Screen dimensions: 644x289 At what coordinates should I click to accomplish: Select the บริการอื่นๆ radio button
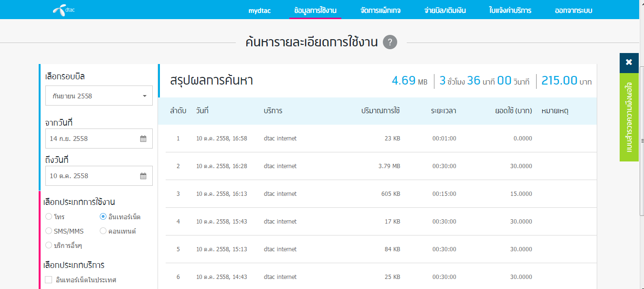tap(49, 245)
